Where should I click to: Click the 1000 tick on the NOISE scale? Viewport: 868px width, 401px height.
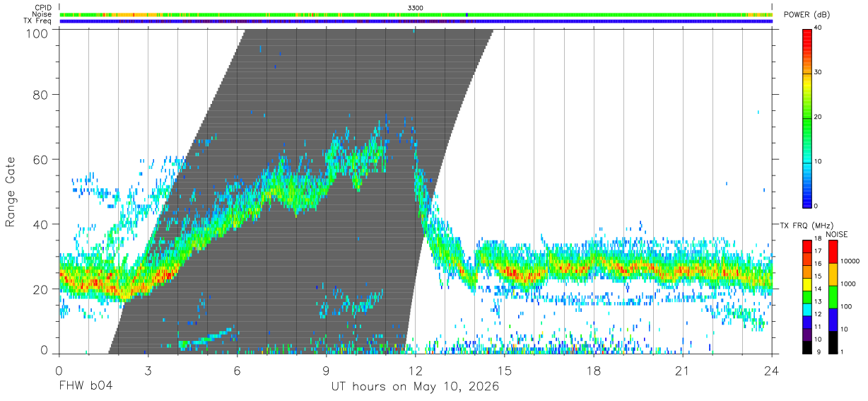coord(849,284)
